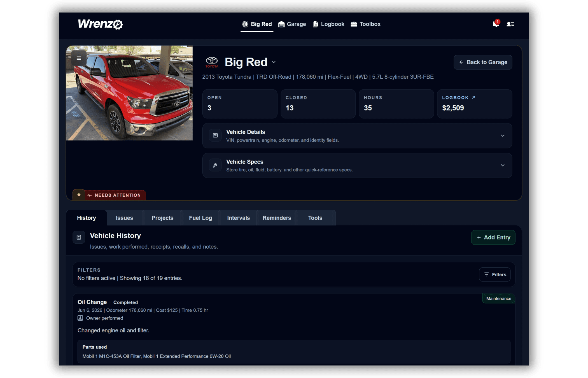Screen dimensions: 588x378
Task: Open Toolbox in top navigation
Action: coord(365,24)
